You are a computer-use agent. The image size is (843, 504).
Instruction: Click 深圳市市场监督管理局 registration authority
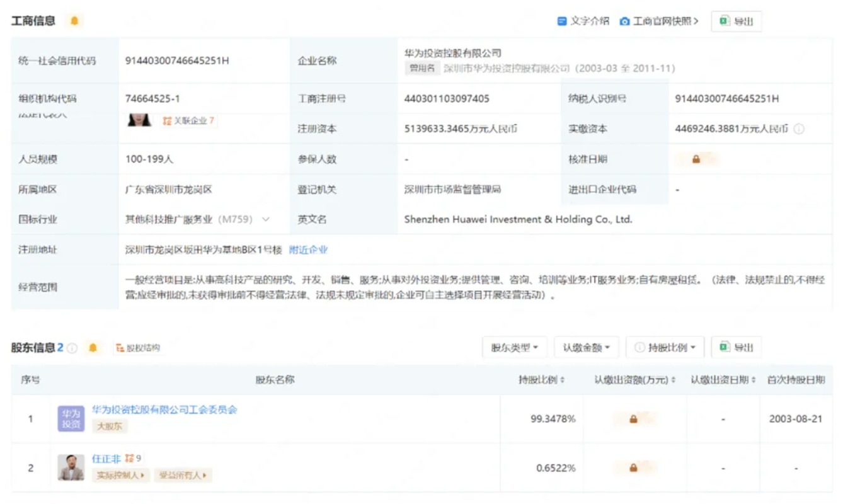pyautogui.click(x=452, y=190)
